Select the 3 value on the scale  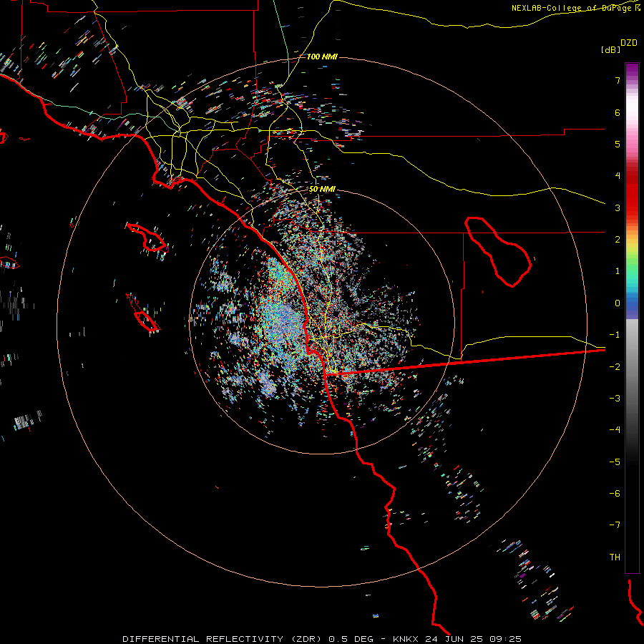[618, 208]
